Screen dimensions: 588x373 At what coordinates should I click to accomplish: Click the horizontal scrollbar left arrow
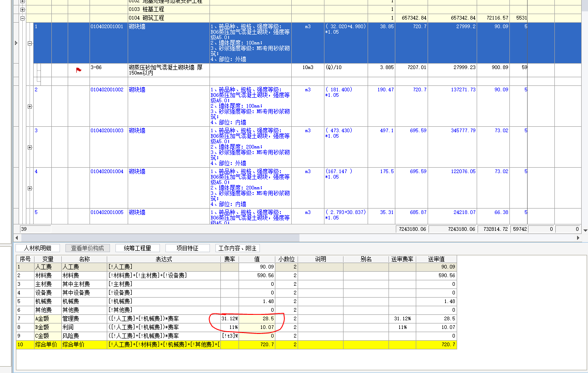[17, 238]
